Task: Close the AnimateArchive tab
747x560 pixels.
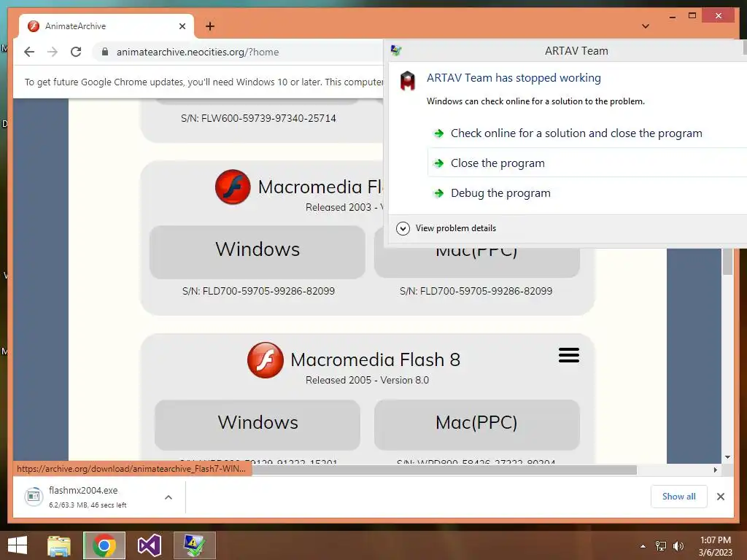Action: click(x=182, y=26)
